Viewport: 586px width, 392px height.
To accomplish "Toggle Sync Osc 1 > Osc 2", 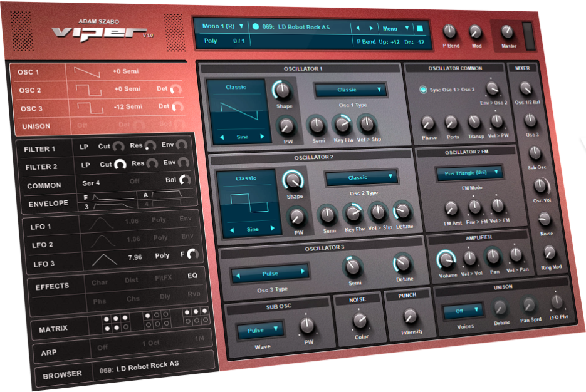I will click(x=423, y=90).
